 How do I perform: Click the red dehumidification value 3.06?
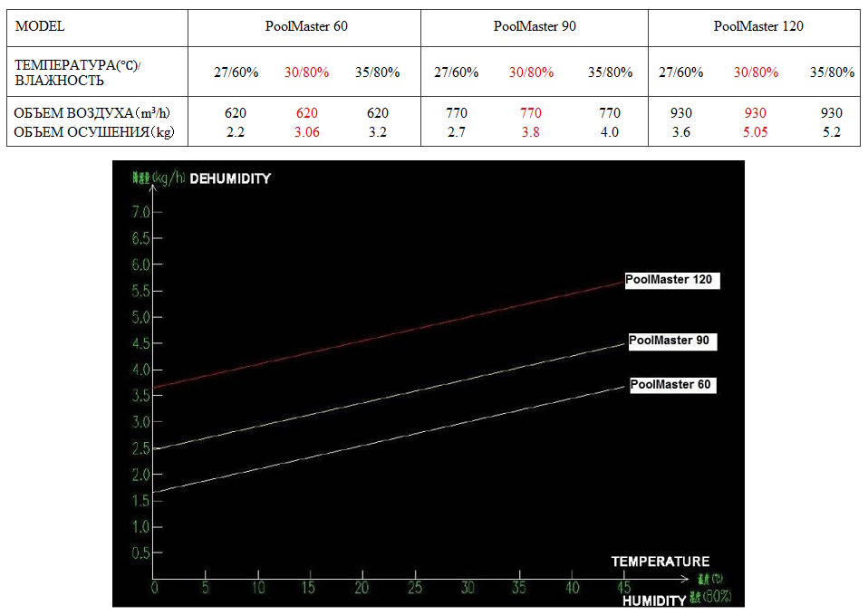click(x=306, y=131)
